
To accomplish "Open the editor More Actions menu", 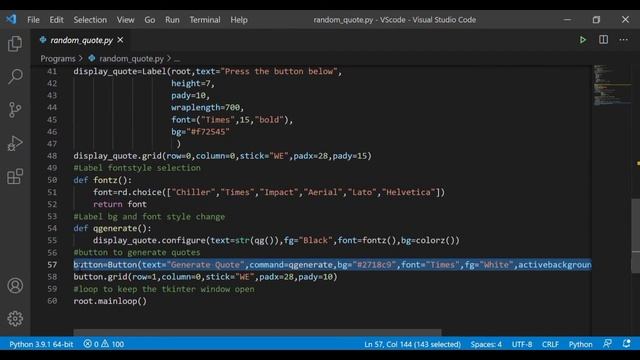I will [623, 40].
